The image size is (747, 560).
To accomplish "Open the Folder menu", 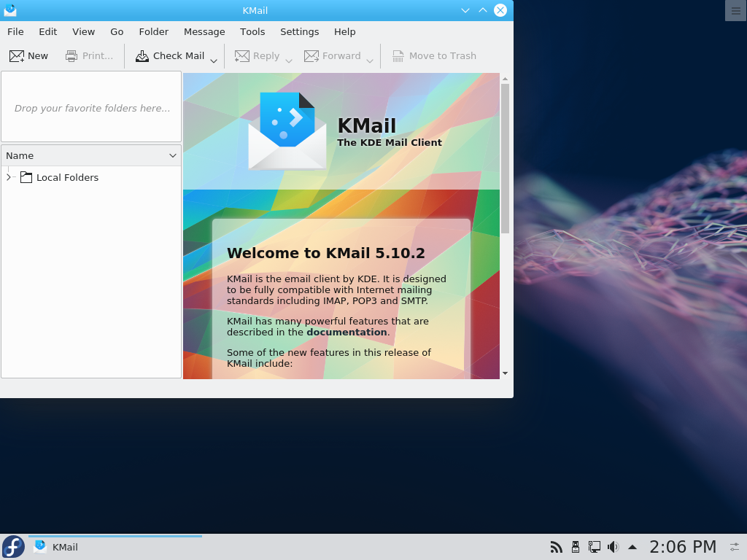I will pos(153,32).
